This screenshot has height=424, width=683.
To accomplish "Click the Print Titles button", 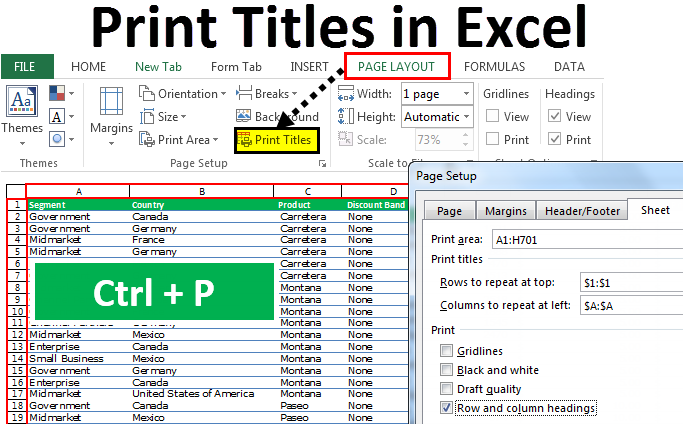I will 277,140.
